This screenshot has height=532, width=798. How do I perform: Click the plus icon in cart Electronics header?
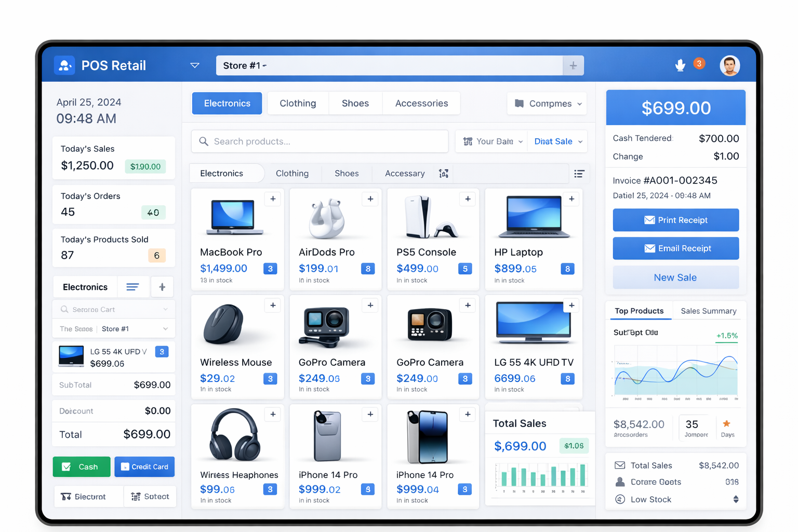[x=162, y=287]
